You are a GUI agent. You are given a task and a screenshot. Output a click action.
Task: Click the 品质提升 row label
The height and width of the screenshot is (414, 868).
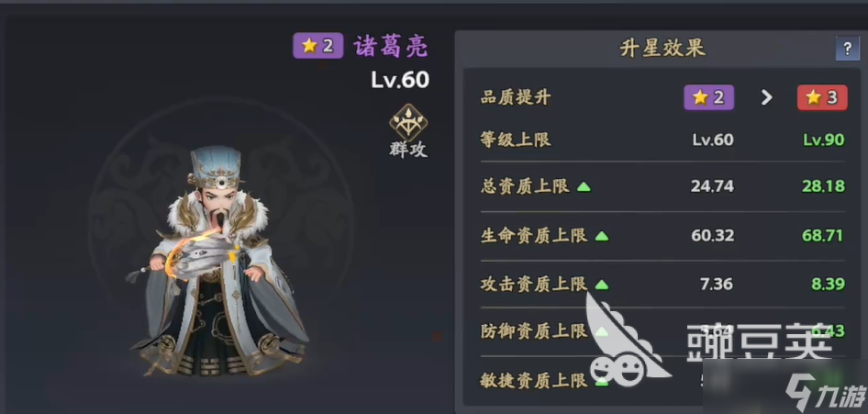pyautogui.click(x=516, y=98)
